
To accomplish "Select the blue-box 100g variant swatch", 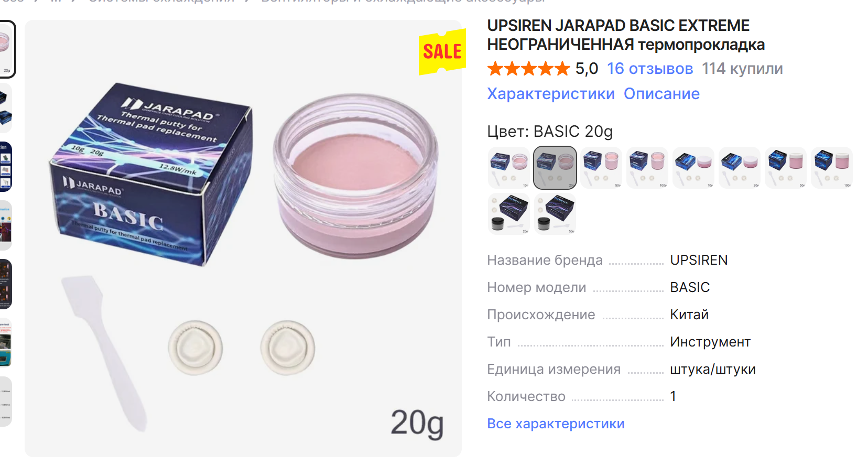I will [x=831, y=168].
